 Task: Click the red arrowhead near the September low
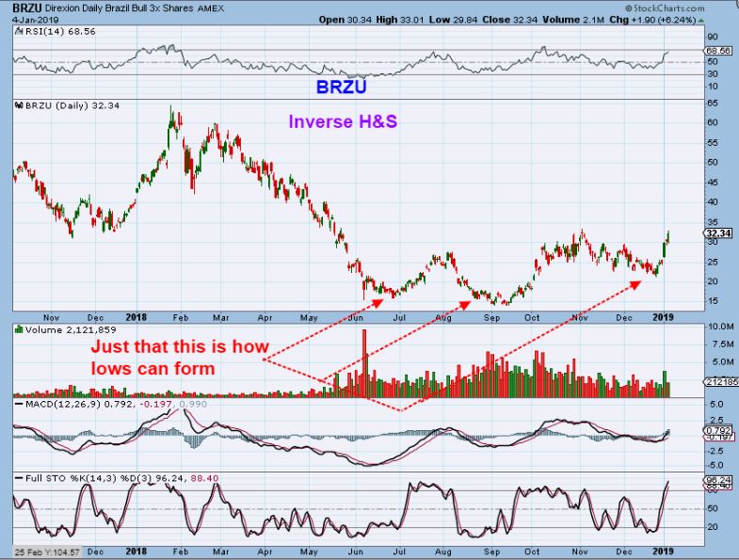(470, 300)
